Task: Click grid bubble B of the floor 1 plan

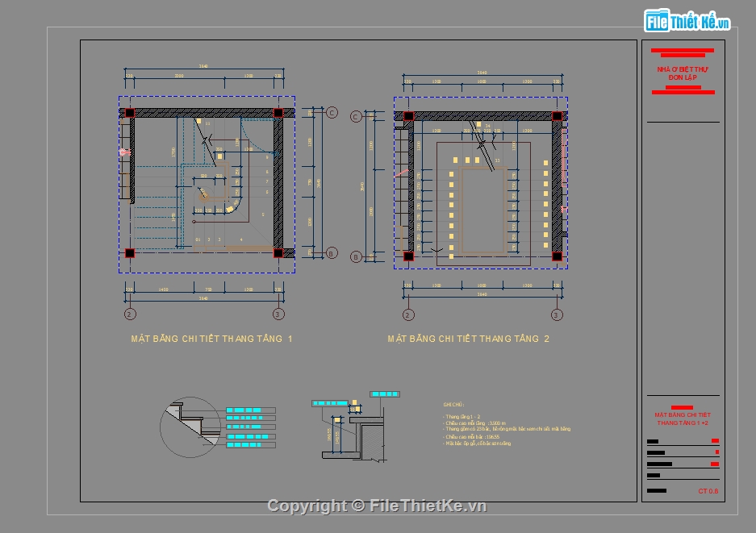Action: 332,253
